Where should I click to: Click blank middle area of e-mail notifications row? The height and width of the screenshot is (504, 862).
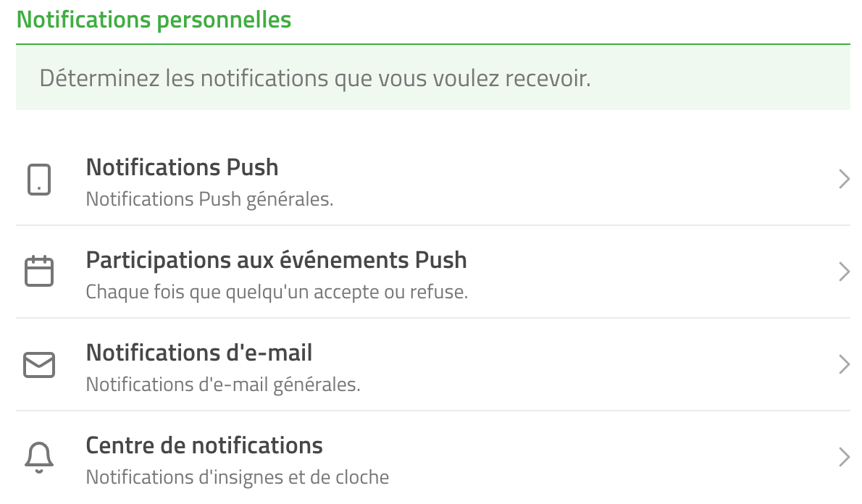tap(577, 364)
